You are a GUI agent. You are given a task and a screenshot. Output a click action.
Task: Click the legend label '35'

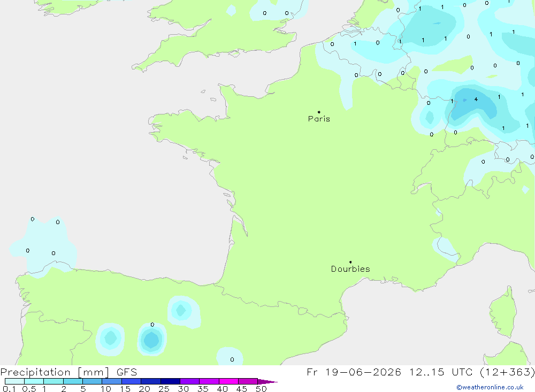coord(203,389)
